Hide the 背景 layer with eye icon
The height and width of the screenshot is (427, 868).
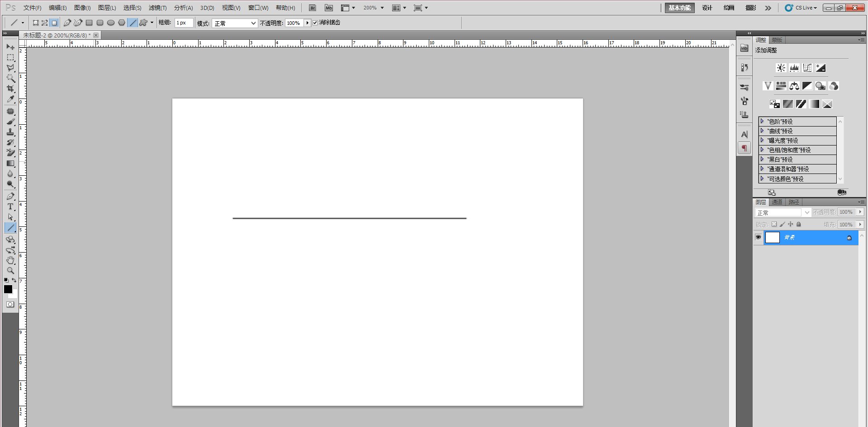click(759, 237)
